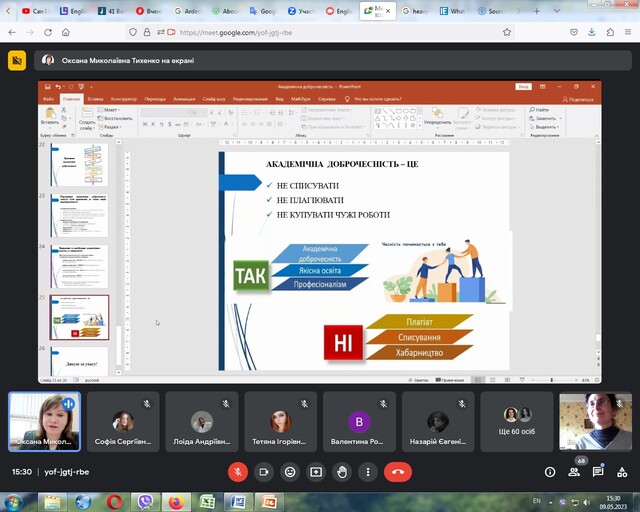Image resolution: width=640 pixels, height=512 pixels.
Task: Click the present screen icon
Action: (x=316, y=471)
